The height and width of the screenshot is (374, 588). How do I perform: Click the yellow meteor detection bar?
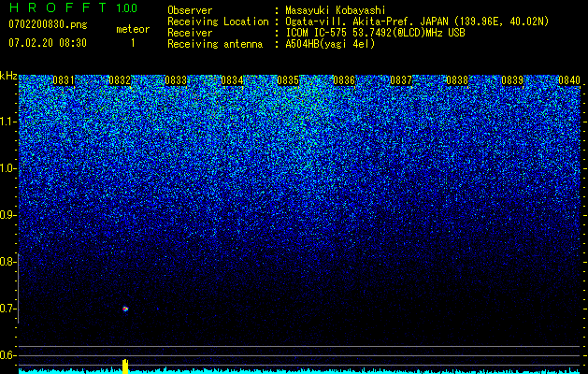(125, 367)
